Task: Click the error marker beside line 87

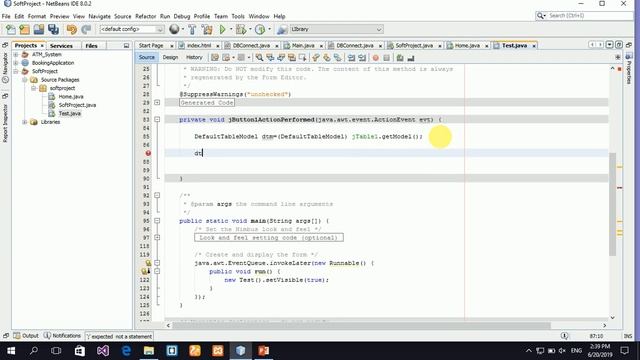Action: click(148, 153)
